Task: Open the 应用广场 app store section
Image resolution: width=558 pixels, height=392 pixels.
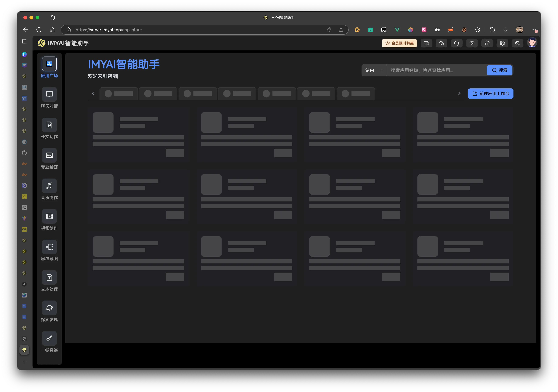Action: pyautogui.click(x=49, y=67)
